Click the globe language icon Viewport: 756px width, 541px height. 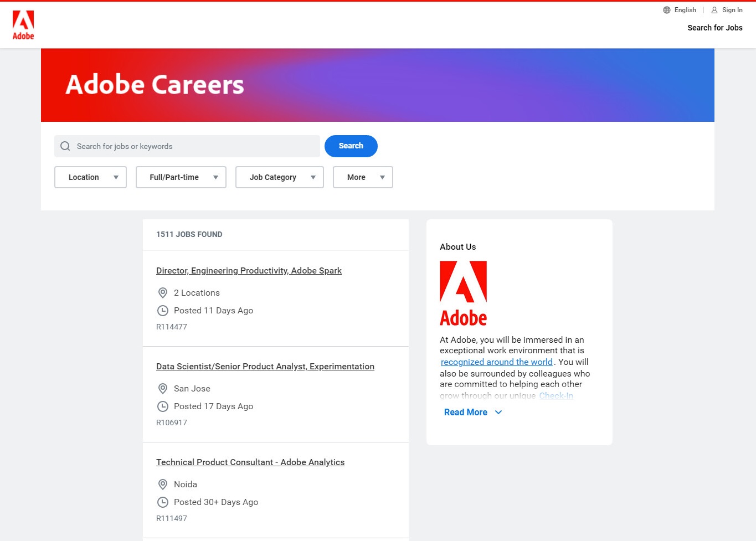pyautogui.click(x=667, y=10)
